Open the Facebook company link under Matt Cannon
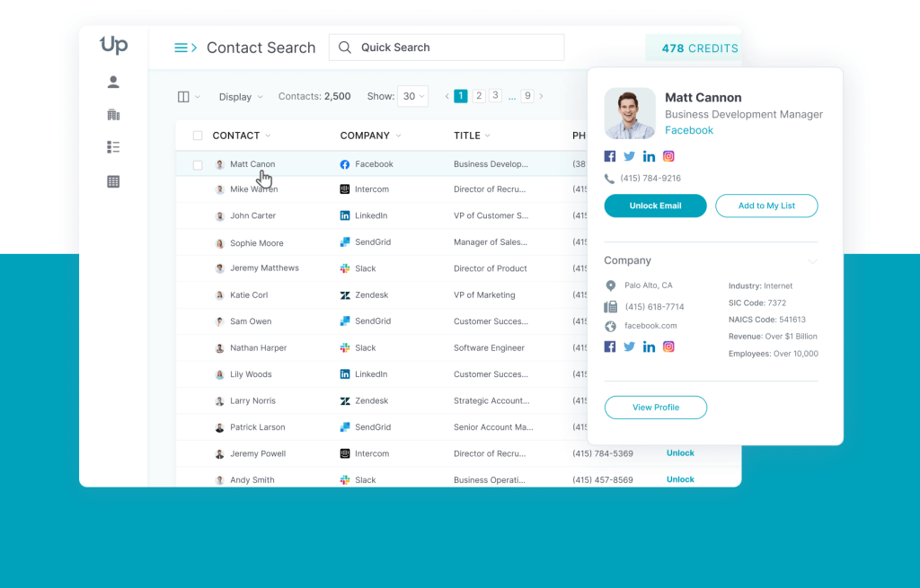 point(689,130)
